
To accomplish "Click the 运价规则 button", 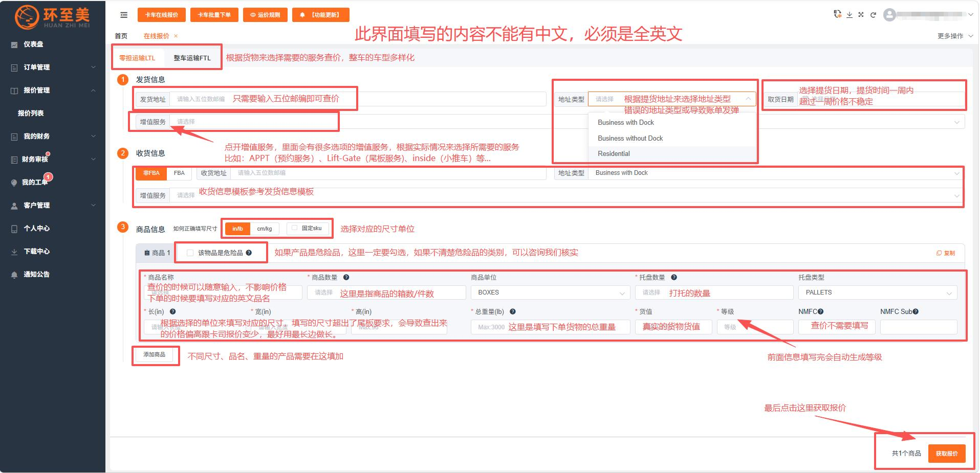I will tap(265, 15).
